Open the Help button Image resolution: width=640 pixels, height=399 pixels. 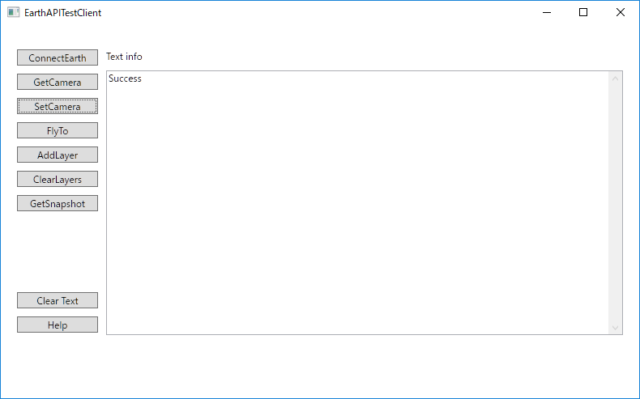57,325
